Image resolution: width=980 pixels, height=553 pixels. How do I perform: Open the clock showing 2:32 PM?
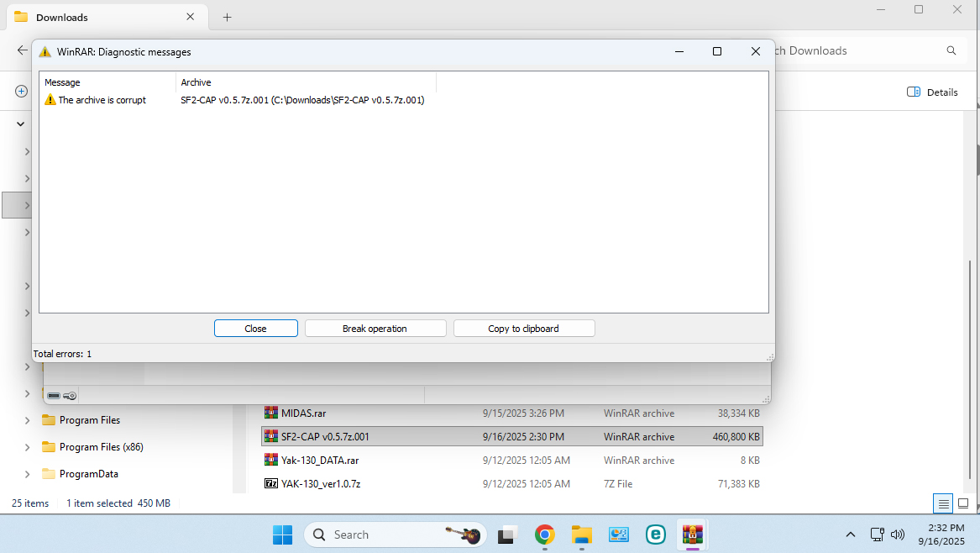(941, 535)
